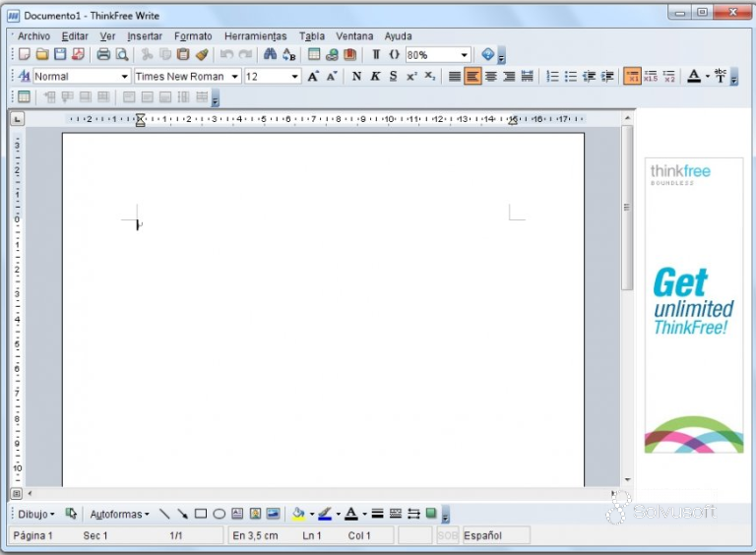
Task: Apply font color A in formatting toolbar
Action: point(694,76)
